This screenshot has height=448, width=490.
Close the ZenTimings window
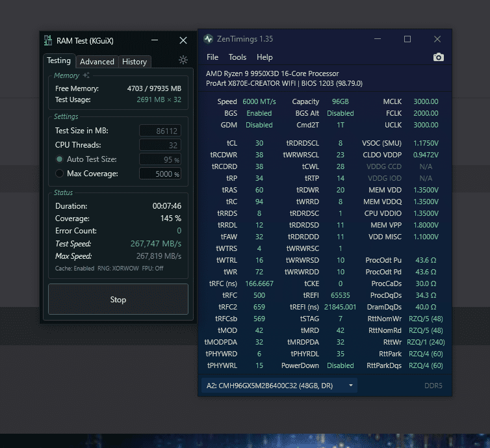[437, 39]
